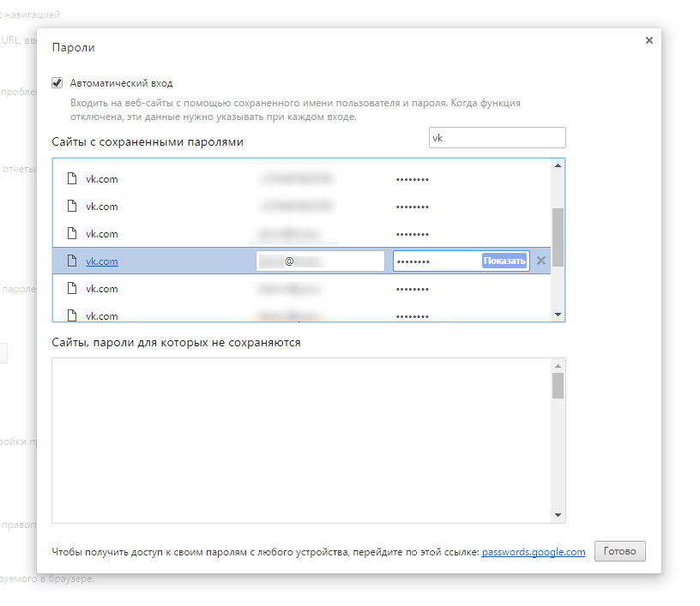Toggle the Автоматический вход checkbox
700x606 pixels.
coord(57,83)
